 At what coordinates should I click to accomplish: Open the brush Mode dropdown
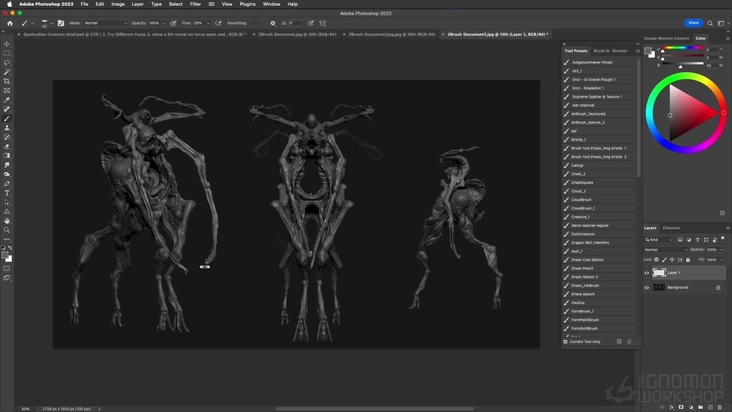[x=104, y=23]
